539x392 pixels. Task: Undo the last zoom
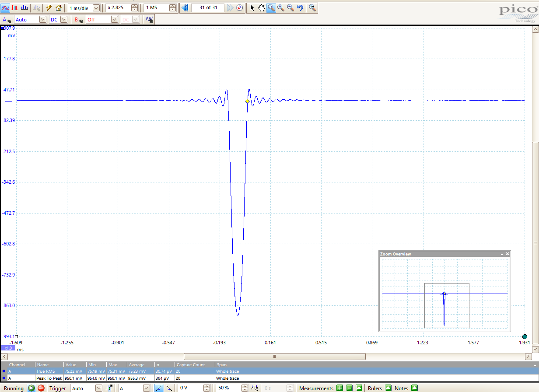[x=300, y=8]
